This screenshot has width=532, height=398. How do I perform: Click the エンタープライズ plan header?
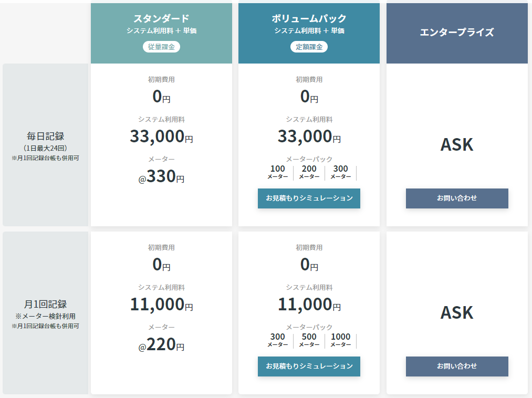(457, 33)
